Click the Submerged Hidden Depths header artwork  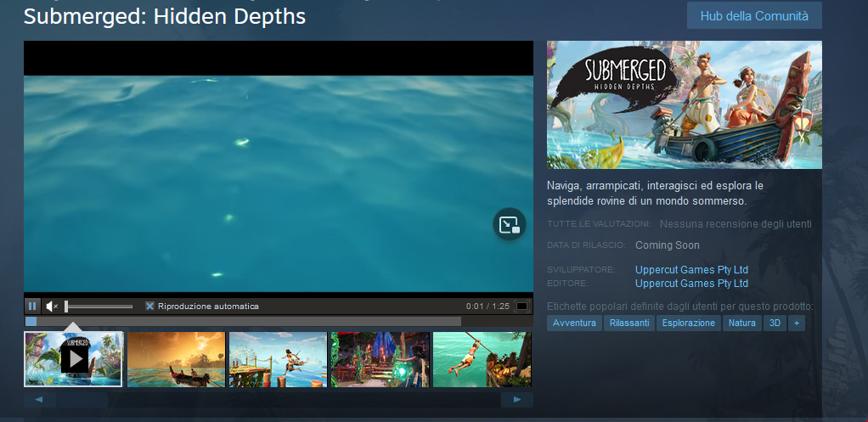coord(685,105)
